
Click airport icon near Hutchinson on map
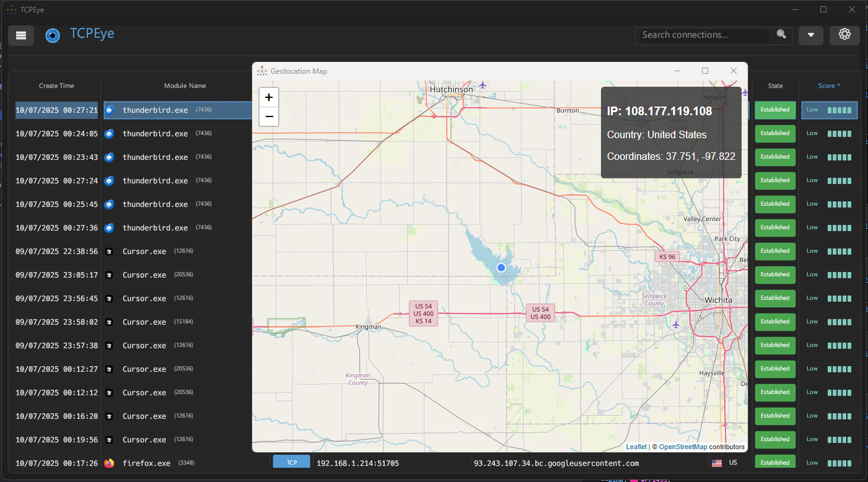[x=483, y=85]
